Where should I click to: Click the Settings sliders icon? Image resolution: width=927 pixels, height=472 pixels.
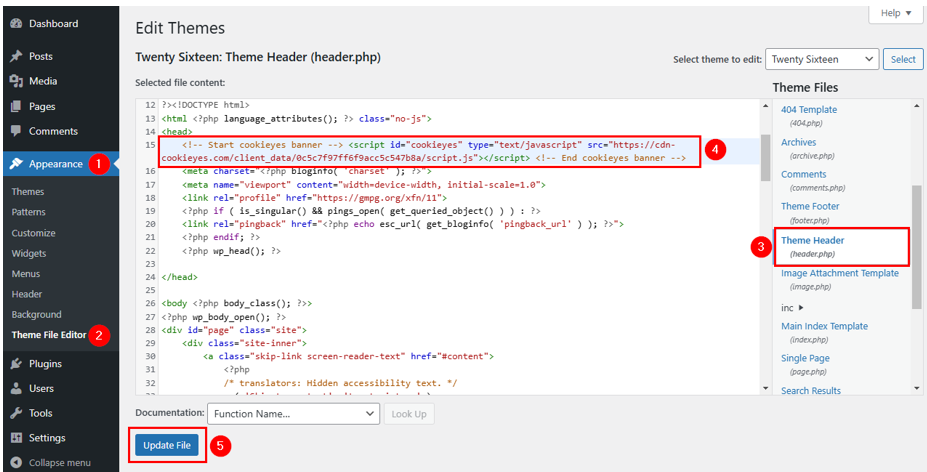16,438
